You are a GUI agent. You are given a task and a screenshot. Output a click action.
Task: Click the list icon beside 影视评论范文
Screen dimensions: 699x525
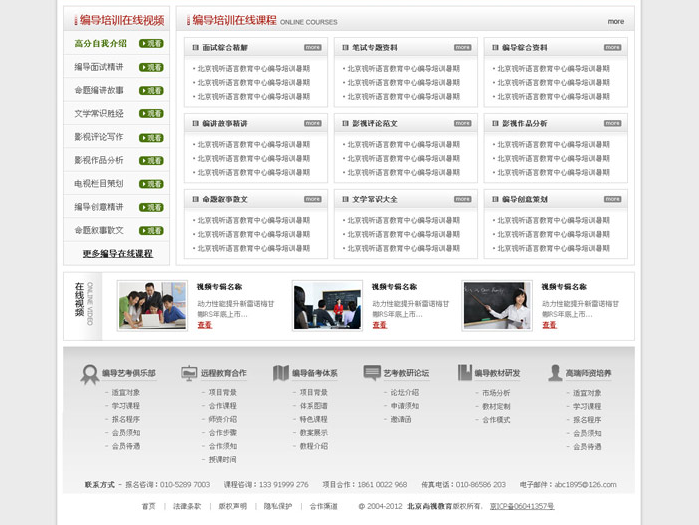tap(343, 124)
